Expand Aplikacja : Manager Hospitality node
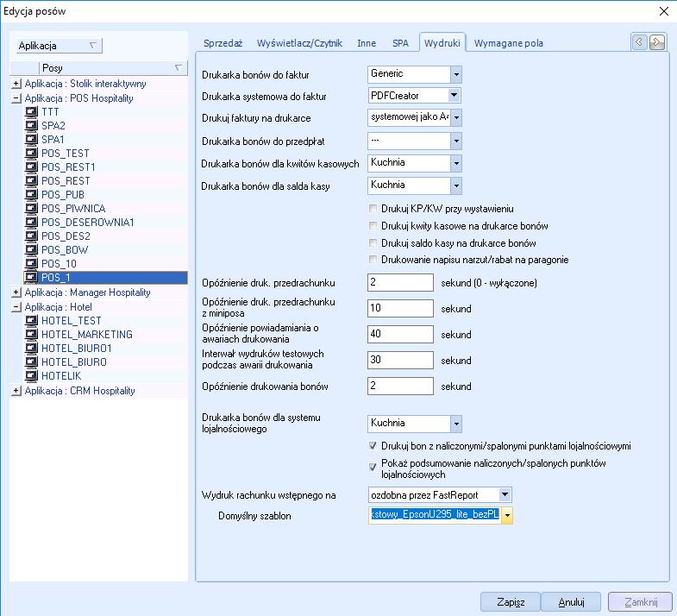The image size is (677, 616). pos(16,292)
